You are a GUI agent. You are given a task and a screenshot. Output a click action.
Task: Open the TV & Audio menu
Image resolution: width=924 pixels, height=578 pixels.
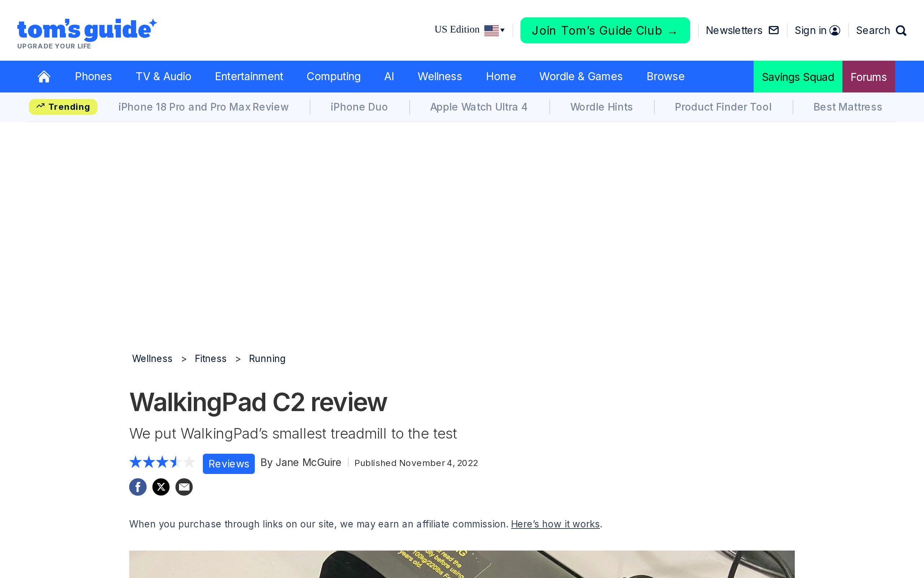[164, 77]
